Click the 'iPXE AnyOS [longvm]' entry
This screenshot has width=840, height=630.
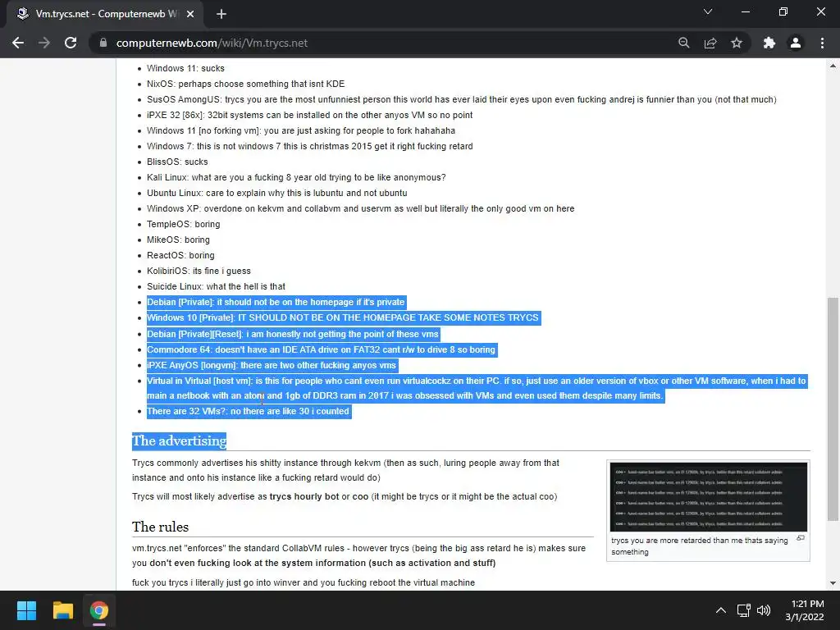click(x=272, y=365)
